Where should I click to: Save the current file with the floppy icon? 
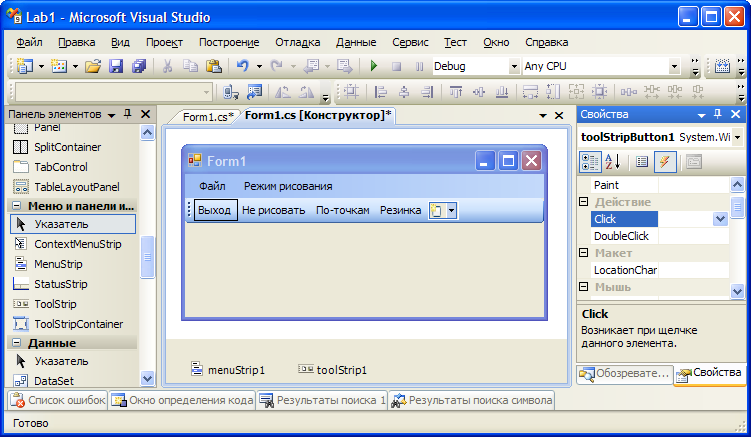tap(116, 66)
